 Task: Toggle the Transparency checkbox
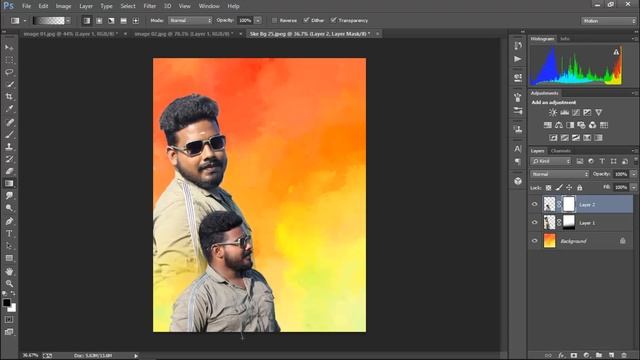(x=333, y=20)
